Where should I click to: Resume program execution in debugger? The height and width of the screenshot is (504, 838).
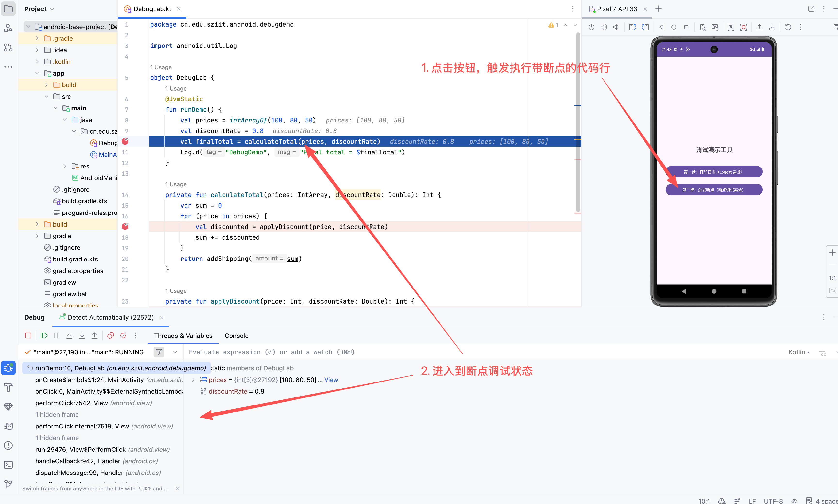click(x=44, y=336)
